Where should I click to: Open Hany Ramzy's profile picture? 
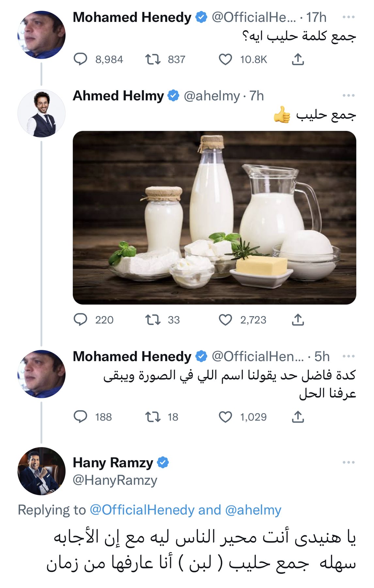point(41,471)
